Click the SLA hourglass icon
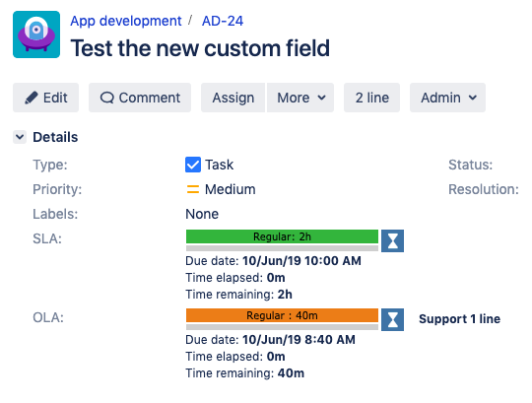This screenshot has height=403, width=532. pos(392,240)
